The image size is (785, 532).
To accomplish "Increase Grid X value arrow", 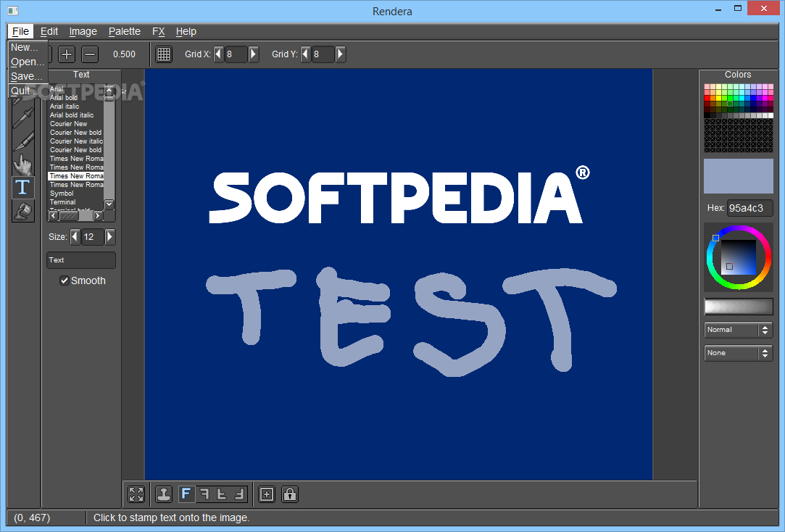I will tap(254, 54).
